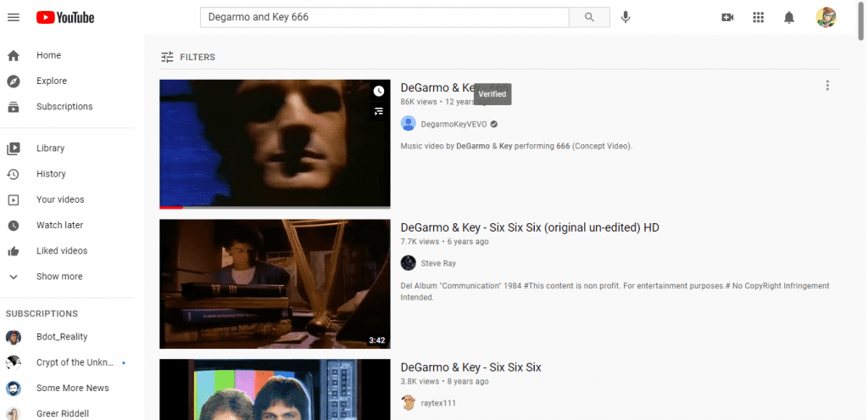Open raytex111 channel link
Screen dimensions: 868x420
438,403
